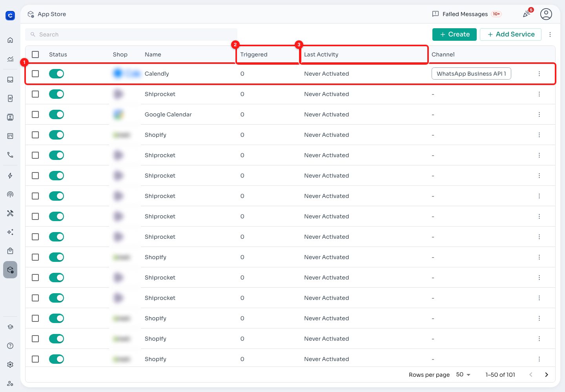
Task: Open the lightning bolt automation icon
Action: click(10, 176)
